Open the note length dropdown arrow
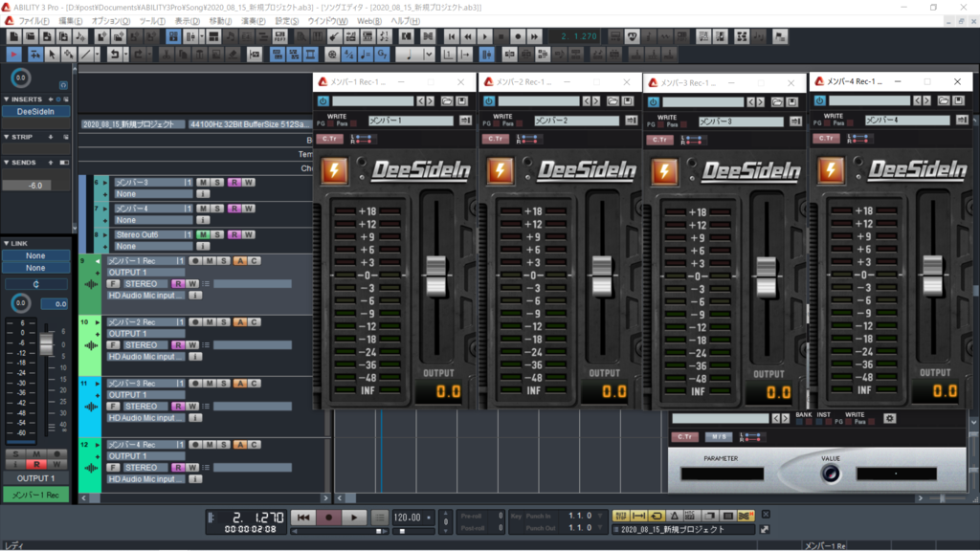 [430, 55]
